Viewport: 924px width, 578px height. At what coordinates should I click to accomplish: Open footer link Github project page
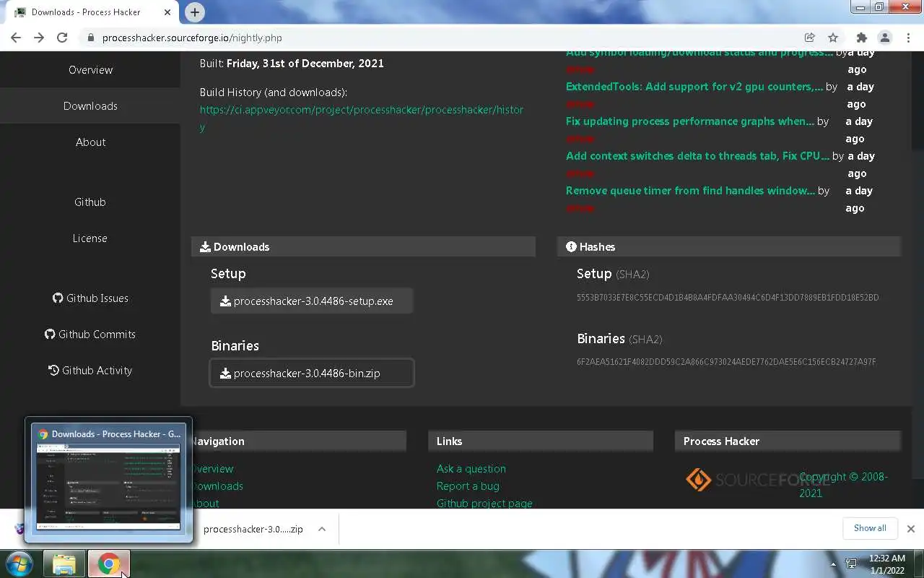click(484, 503)
